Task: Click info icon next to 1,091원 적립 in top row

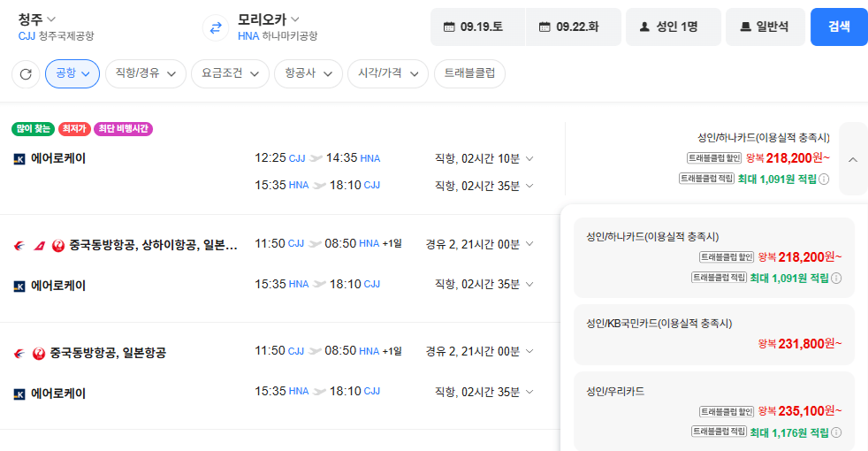Action: (824, 179)
